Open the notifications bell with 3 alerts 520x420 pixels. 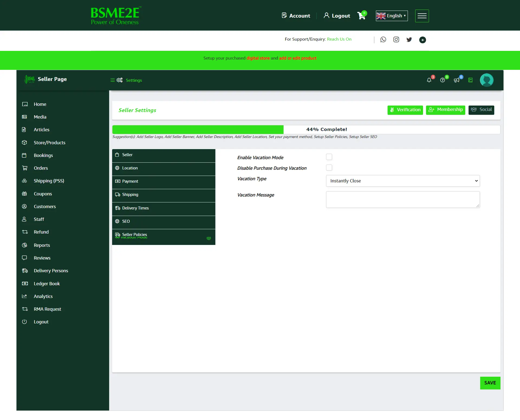click(429, 80)
